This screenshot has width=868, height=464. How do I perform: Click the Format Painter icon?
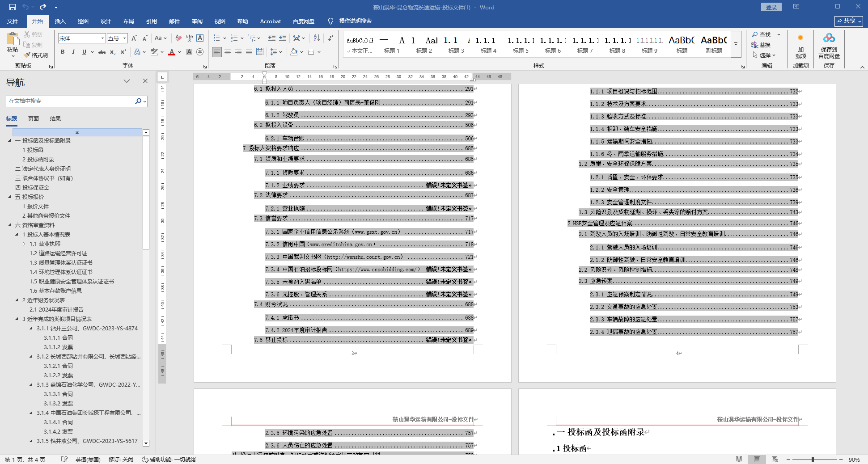point(36,55)
